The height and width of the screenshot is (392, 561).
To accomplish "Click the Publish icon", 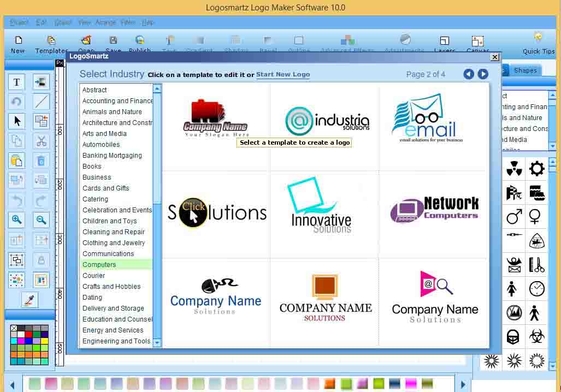I will 140,41.
